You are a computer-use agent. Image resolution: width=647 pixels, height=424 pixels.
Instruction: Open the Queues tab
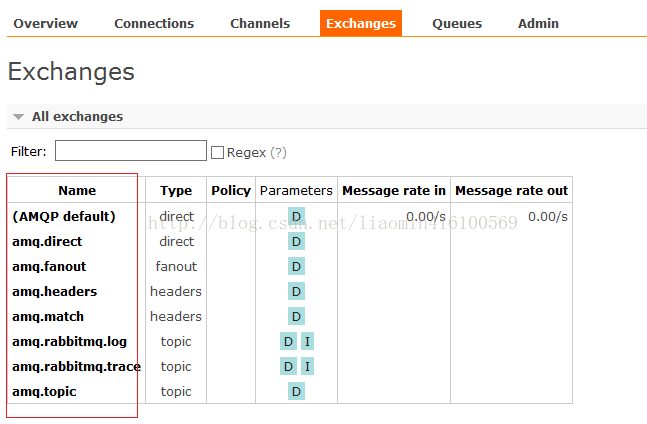coord(457,24)
